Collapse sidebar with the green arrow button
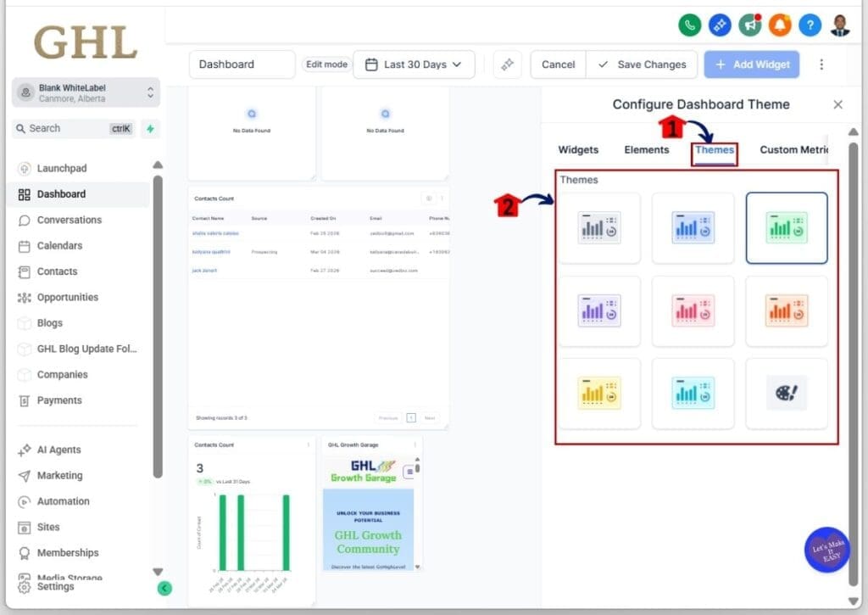Viewport: 868px width, 615px height. [x=164, y=587]
